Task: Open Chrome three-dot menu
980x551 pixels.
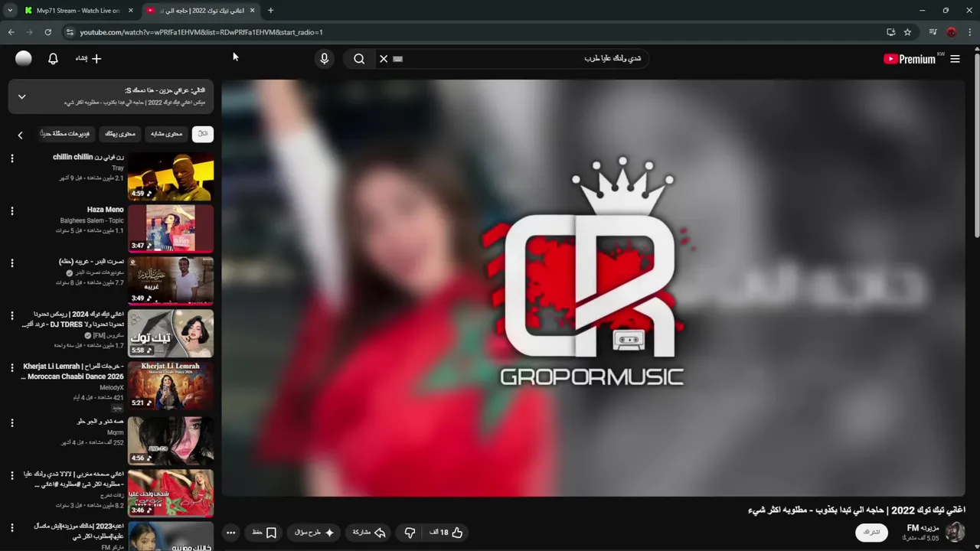Action: click(x=970, y=32)
